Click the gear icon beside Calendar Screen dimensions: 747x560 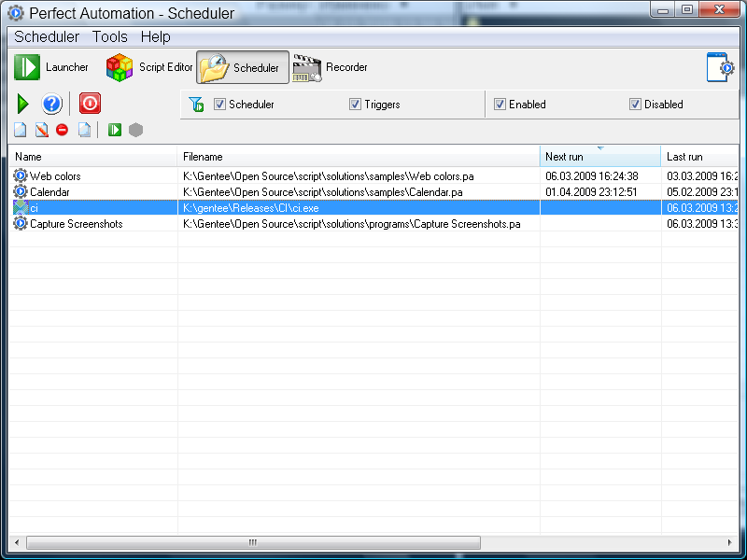tap(21, 192)
